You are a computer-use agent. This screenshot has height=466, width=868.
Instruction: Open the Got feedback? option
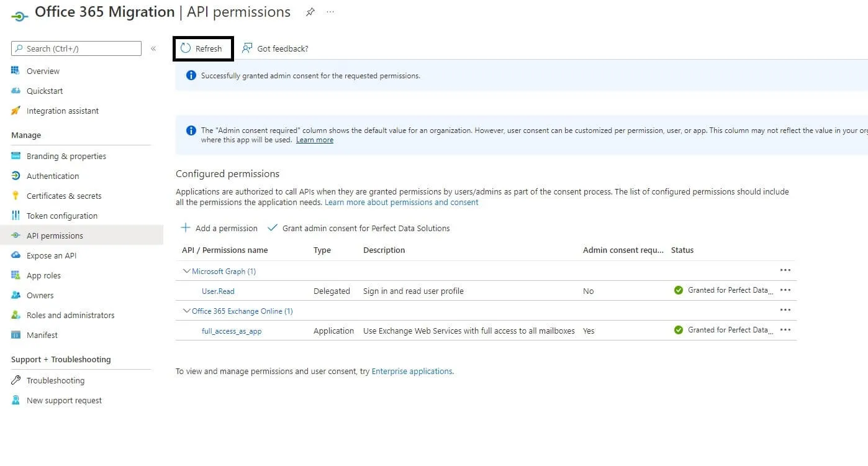[x=275, y=48]
